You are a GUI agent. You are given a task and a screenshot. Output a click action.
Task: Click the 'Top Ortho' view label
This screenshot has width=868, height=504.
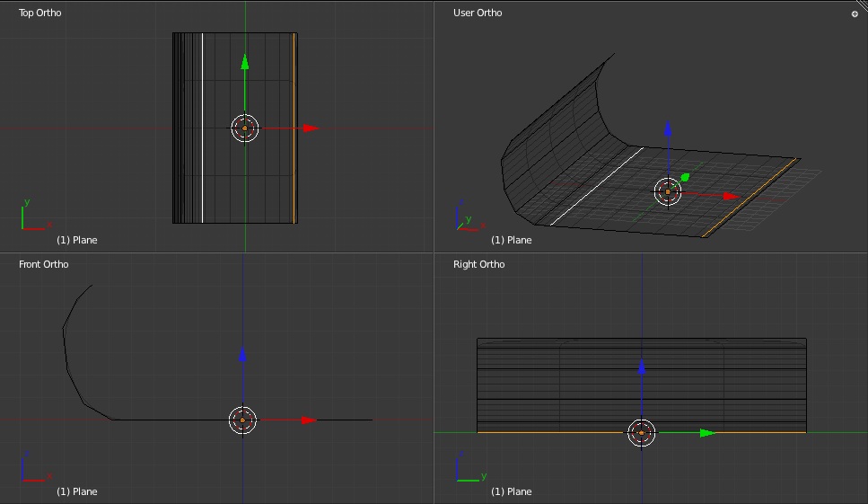tap(39, 13)
